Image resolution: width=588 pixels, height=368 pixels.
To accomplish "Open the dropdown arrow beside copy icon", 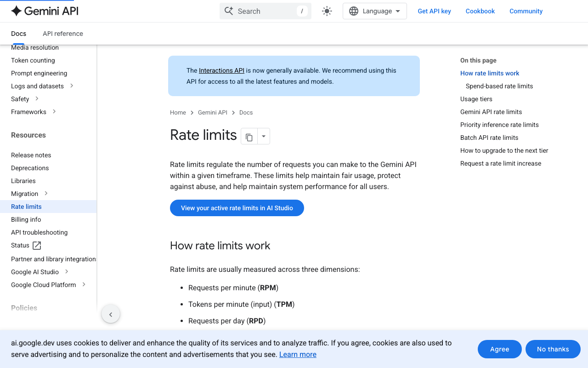I will 264,137.
